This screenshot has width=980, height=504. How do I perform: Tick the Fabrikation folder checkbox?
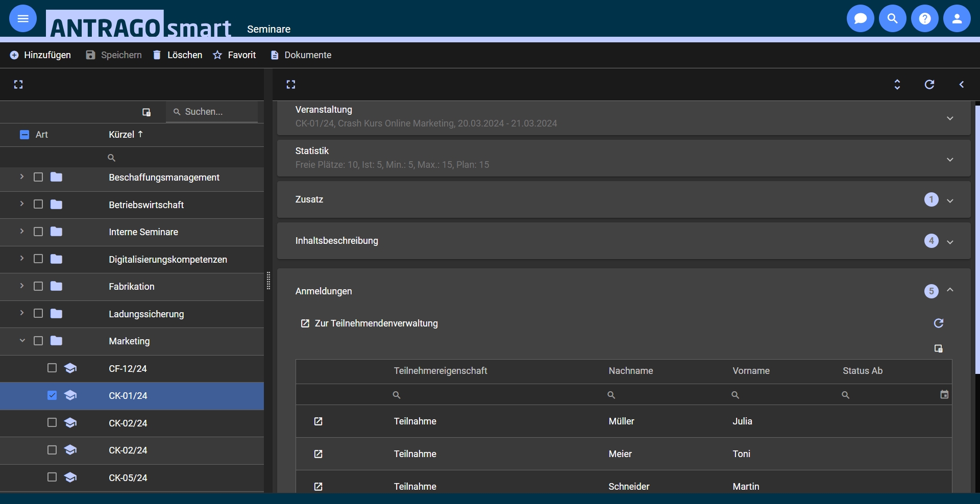pyautogui.click(x=38, y=286)
